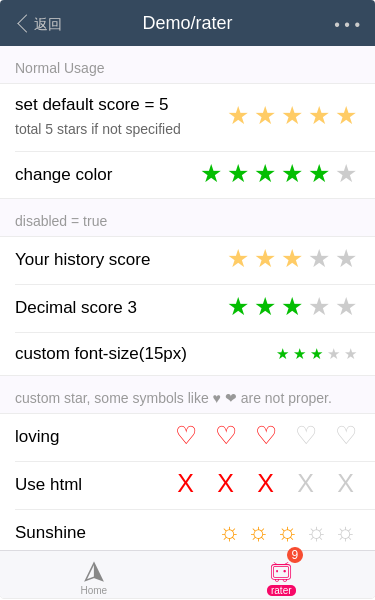This screenshot has height=600, width=375.
Task: Click the Demo/rater page title
Action: pos(188,23)
